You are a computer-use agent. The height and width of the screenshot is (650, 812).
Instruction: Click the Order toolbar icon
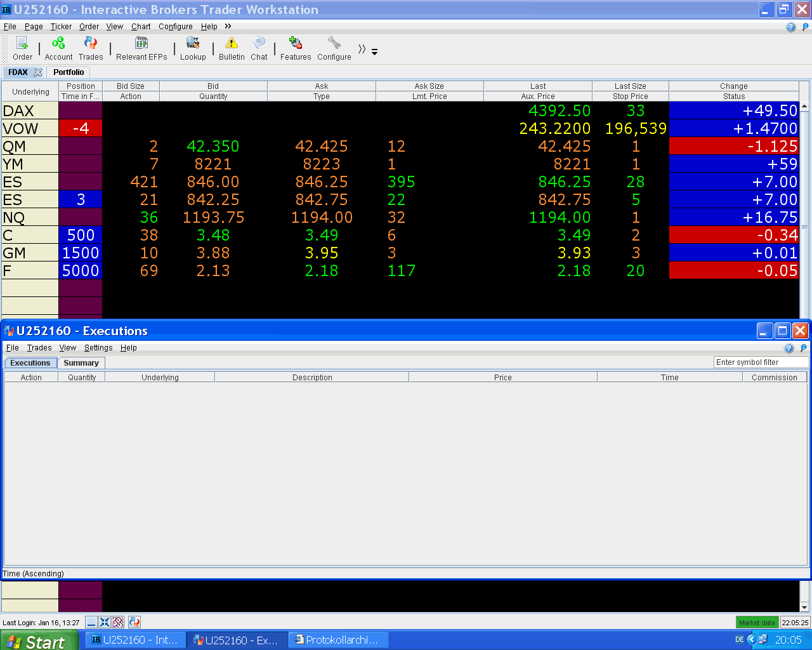pos(22,48)
